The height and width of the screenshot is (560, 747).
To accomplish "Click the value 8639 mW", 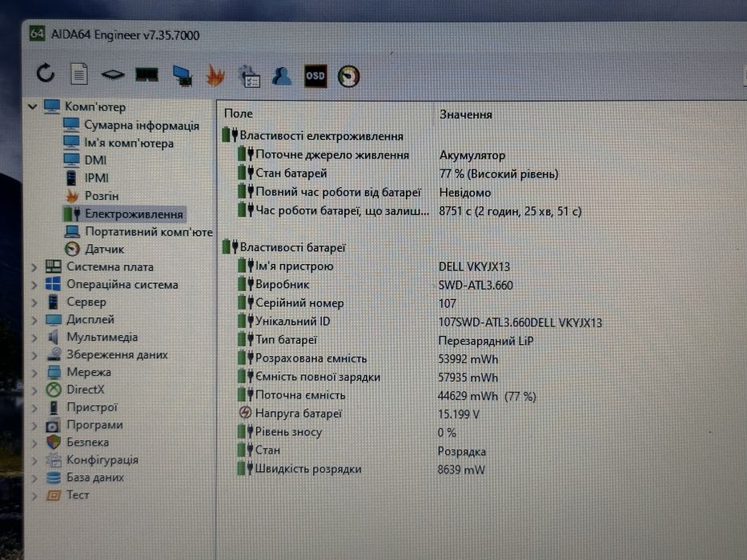I will pyautogui.click(x=460, y=470).
